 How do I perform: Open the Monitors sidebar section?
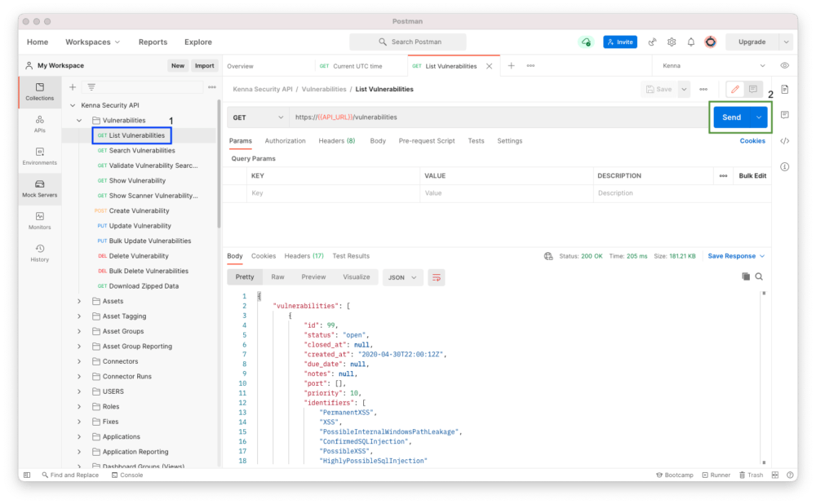39,220
